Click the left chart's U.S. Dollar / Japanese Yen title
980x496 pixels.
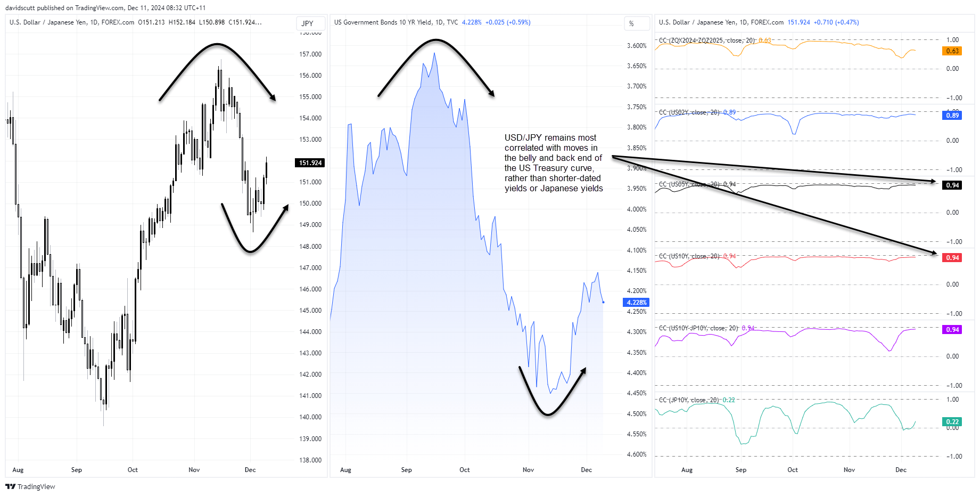tap(72, 22)
